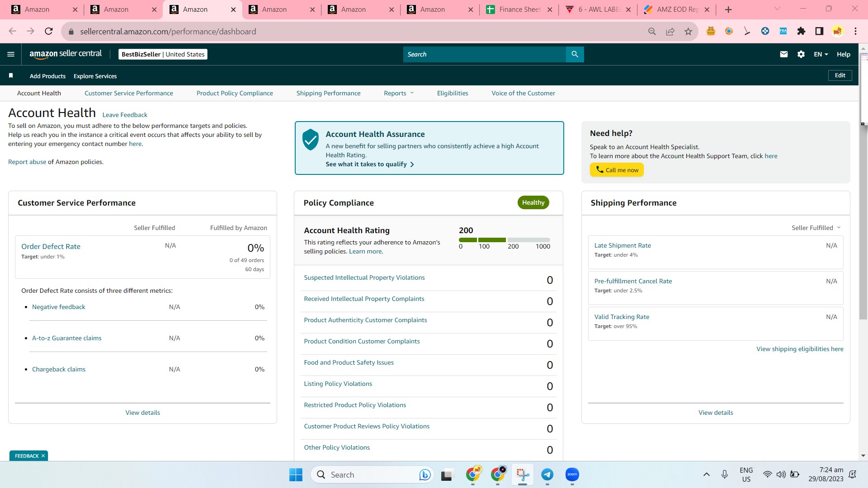Click the Windows taskbar search box

click(x=372, y=474)
